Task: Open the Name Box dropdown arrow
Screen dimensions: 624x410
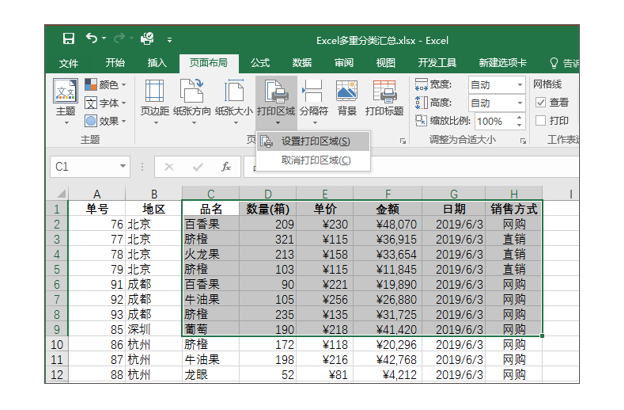Action: [x=123, y=166]
